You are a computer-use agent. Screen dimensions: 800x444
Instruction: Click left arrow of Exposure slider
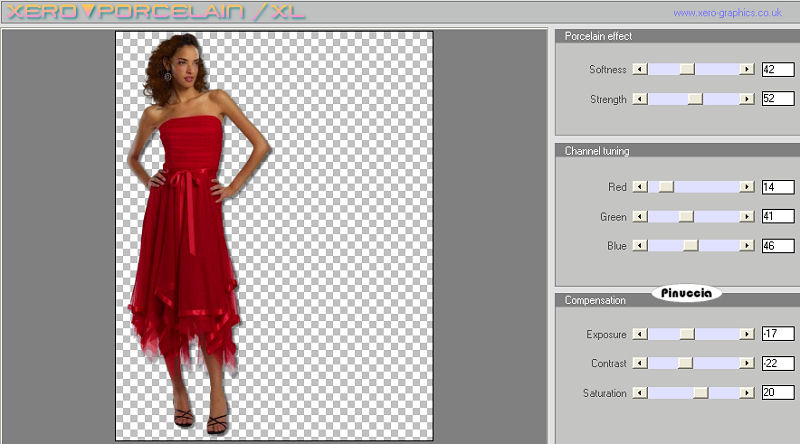tap(640, 334)
